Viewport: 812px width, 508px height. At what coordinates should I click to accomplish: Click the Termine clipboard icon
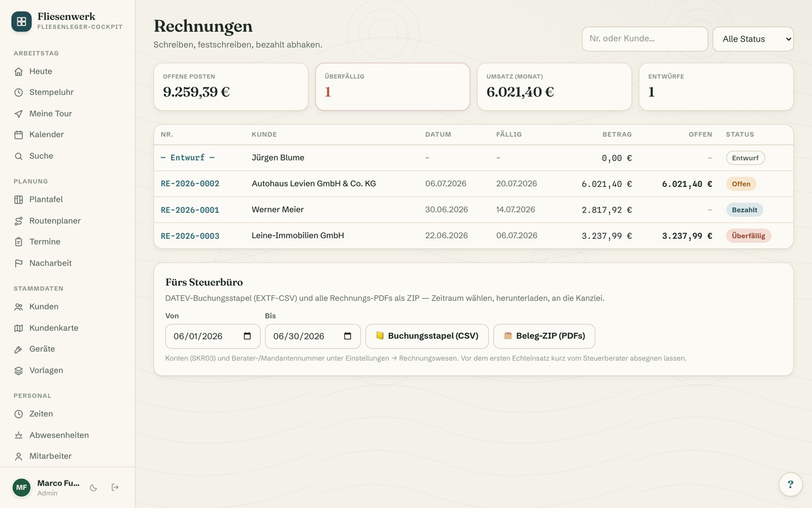point(19,242)
